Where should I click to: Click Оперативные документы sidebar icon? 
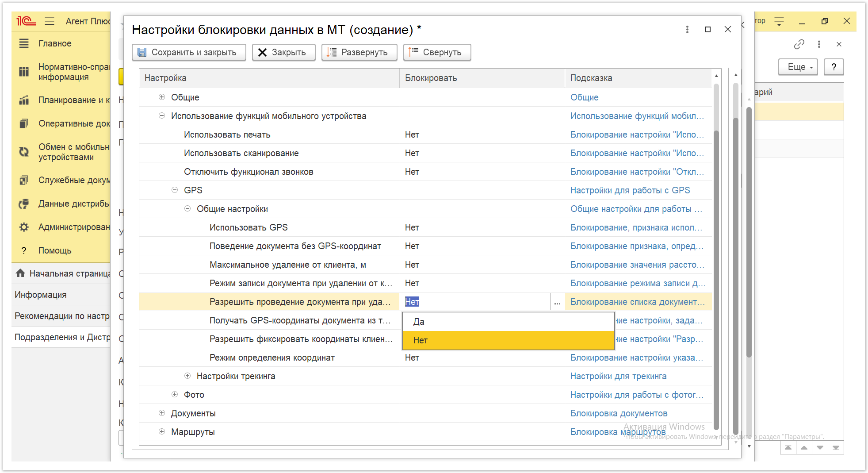click(x=24, y=123)
